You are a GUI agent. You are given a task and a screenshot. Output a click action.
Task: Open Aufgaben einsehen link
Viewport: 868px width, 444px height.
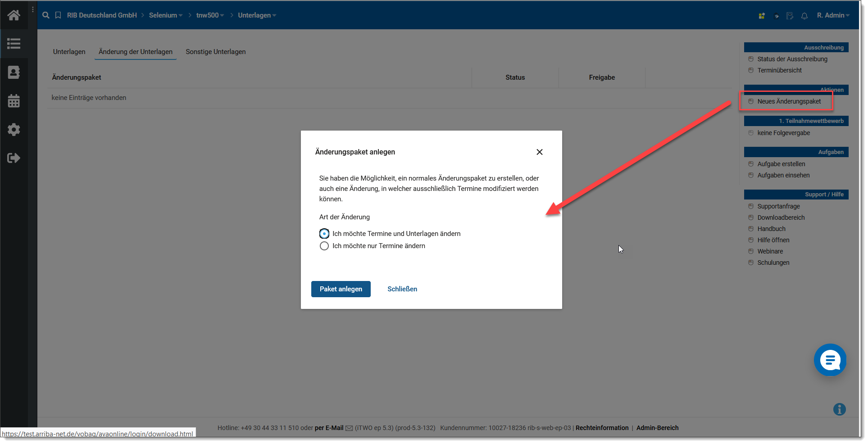(x=784, y=175)
